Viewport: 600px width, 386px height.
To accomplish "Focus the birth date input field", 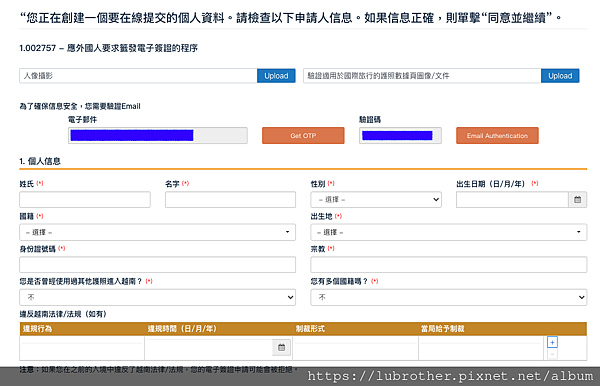I will tap(512, 200).
